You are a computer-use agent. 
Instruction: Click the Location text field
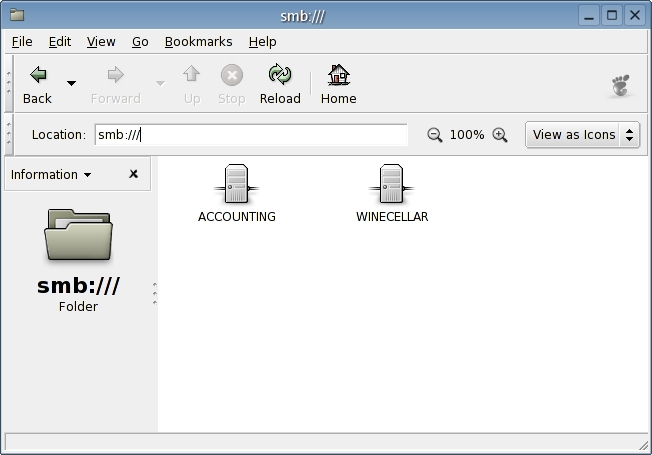click(251, 135)
